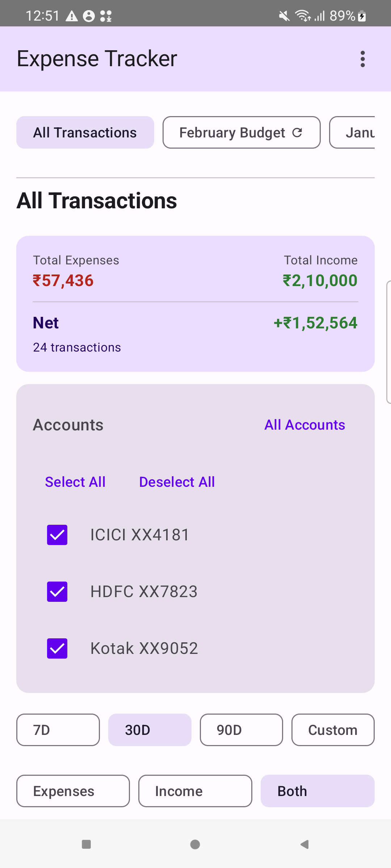Select the All Transactions filter
This screenshot has width=391, height=868.
coord(85,132)
